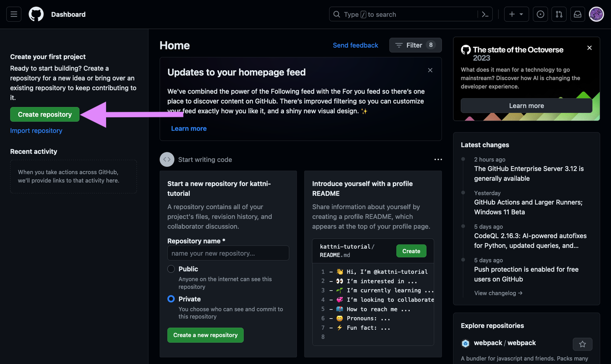The height and width of the screenshot is (364, 611).
Task: Open the hamburger navigation menu
Action: point(14,14)
